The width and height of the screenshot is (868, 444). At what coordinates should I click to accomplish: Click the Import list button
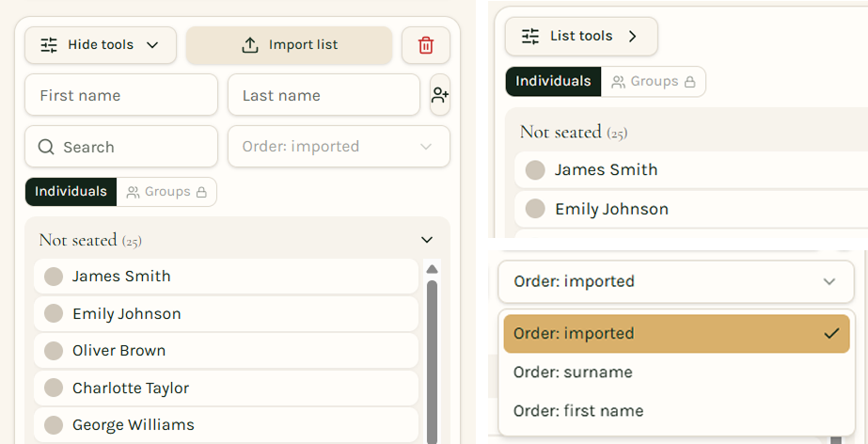(x=289, y=45)
